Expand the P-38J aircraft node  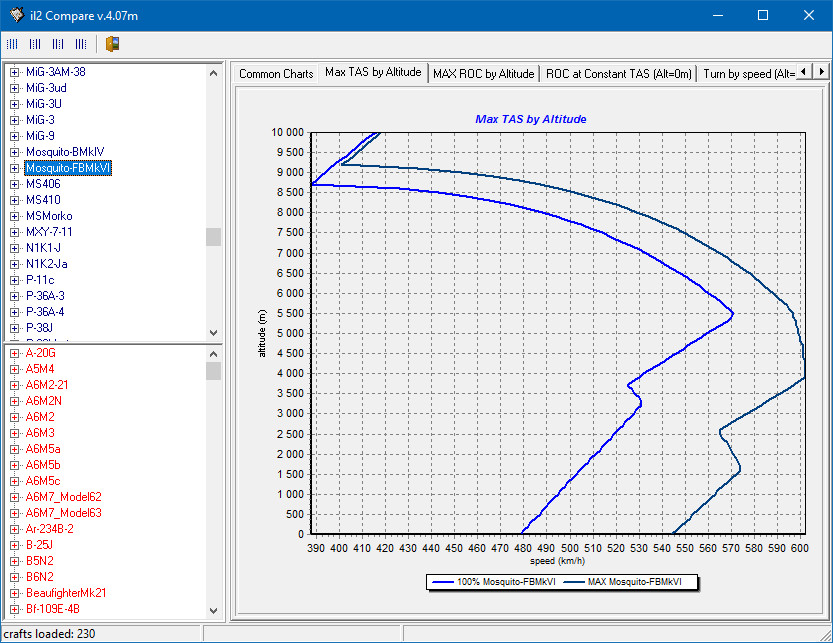tap(14, 328)
